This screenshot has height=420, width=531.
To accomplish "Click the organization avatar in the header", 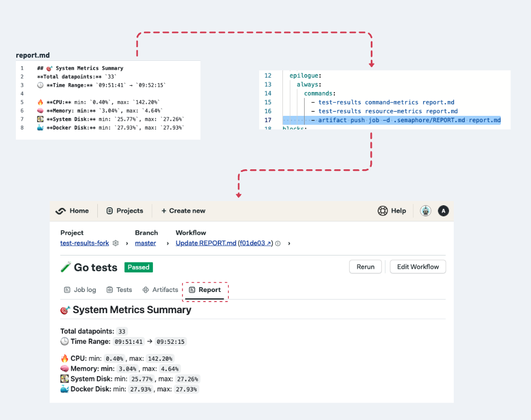I will 425,211.
